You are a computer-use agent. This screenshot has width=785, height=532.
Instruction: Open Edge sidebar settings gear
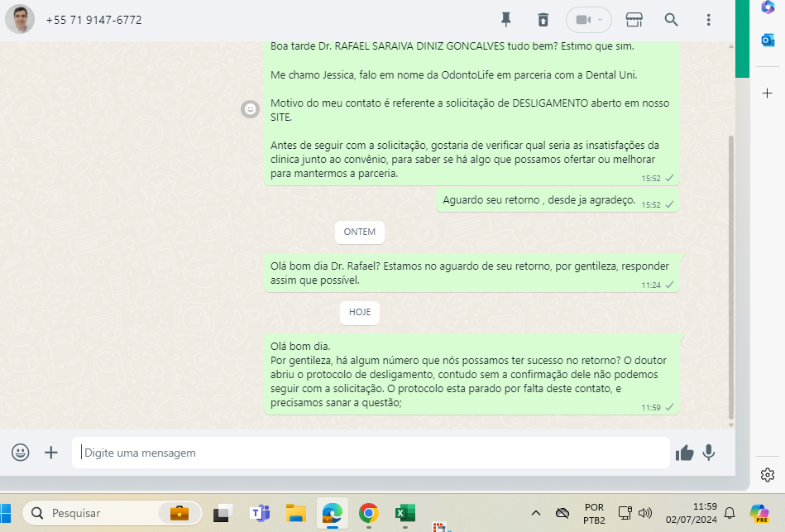coord(767,475)
